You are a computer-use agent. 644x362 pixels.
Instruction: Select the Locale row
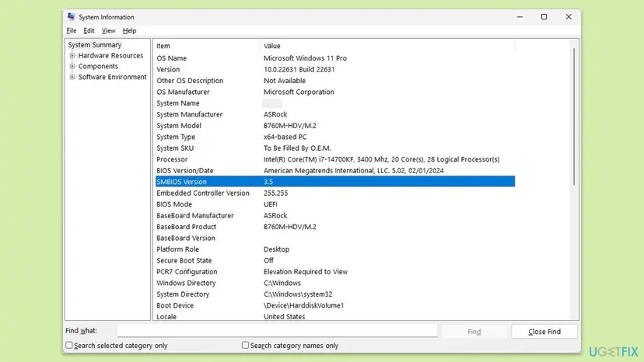coord(335,316)
